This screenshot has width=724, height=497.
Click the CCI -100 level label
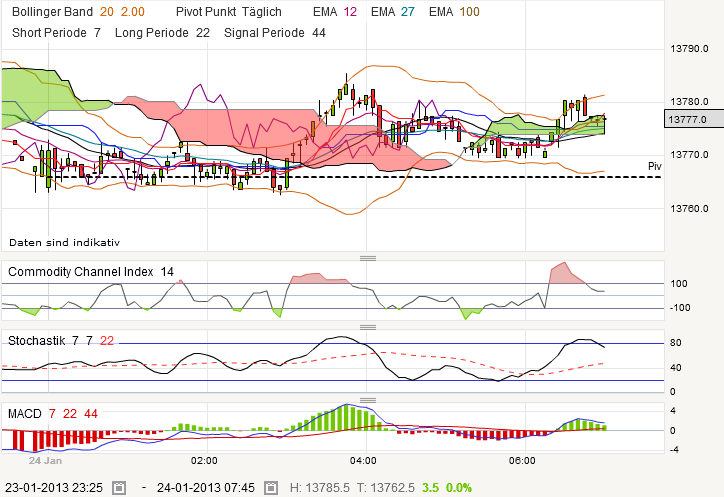tap(680, 308)
